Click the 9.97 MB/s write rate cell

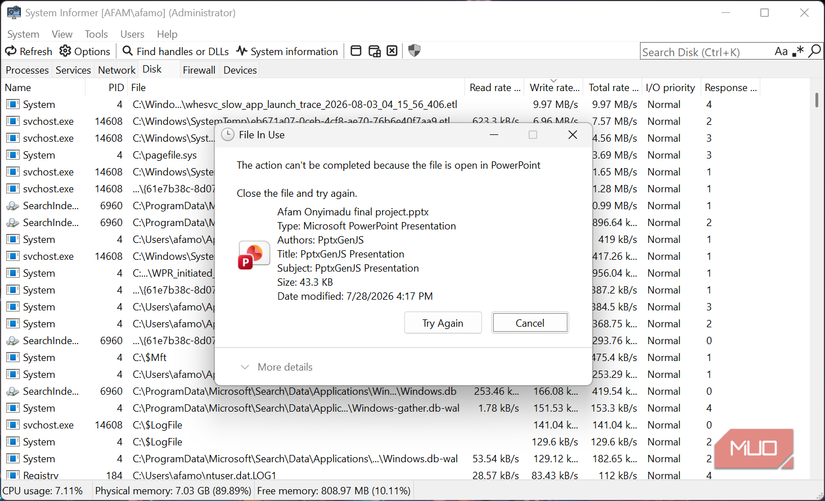point(555,104)
